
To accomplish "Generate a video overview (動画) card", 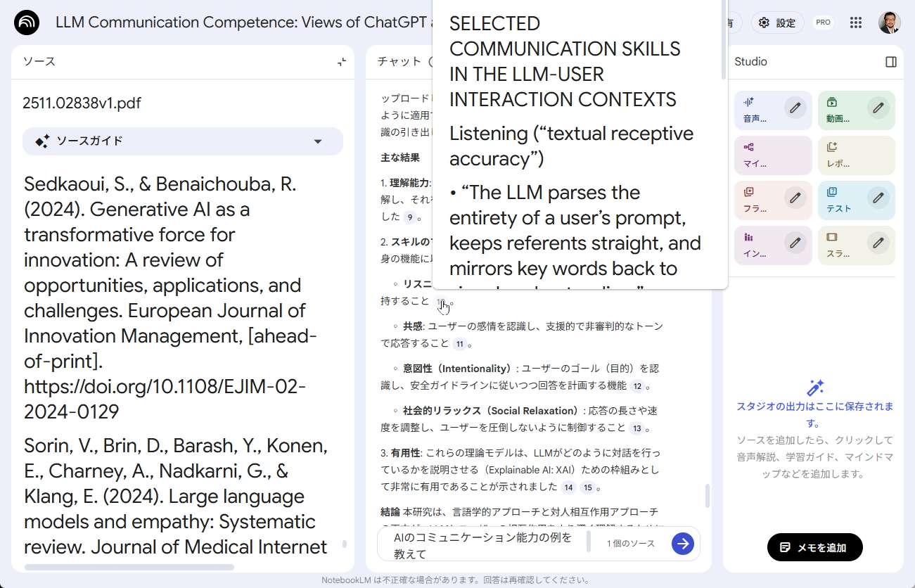I will [857, 110].
